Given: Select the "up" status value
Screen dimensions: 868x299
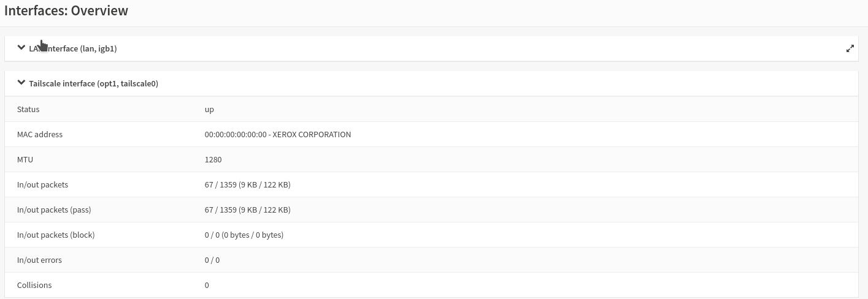Looking at the screenshot, I should click(209, 109).
